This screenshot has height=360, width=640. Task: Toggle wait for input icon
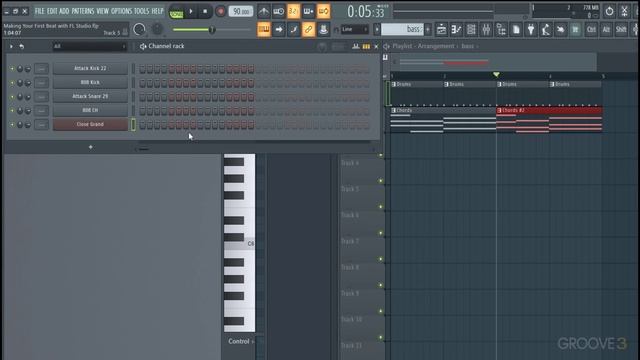pyautogui.click(x=278, y=11)
